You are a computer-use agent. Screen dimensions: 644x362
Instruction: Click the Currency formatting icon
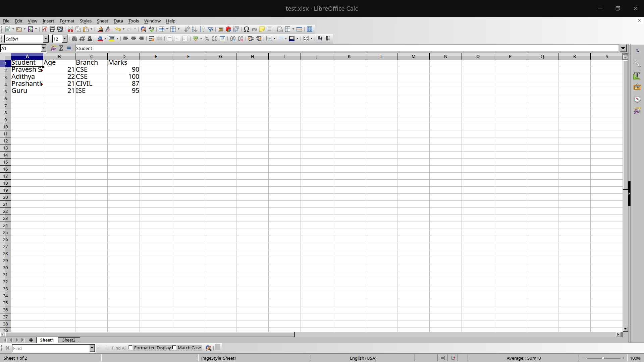point(195,39)
